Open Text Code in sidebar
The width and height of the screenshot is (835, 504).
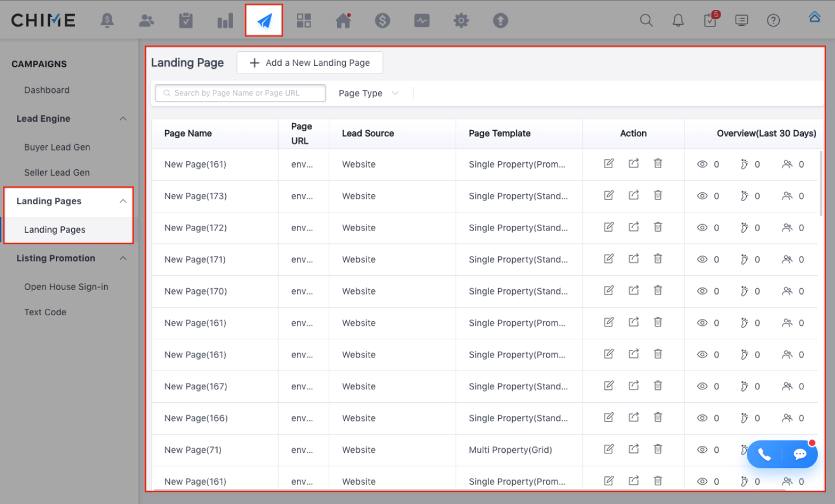point(45,312)
